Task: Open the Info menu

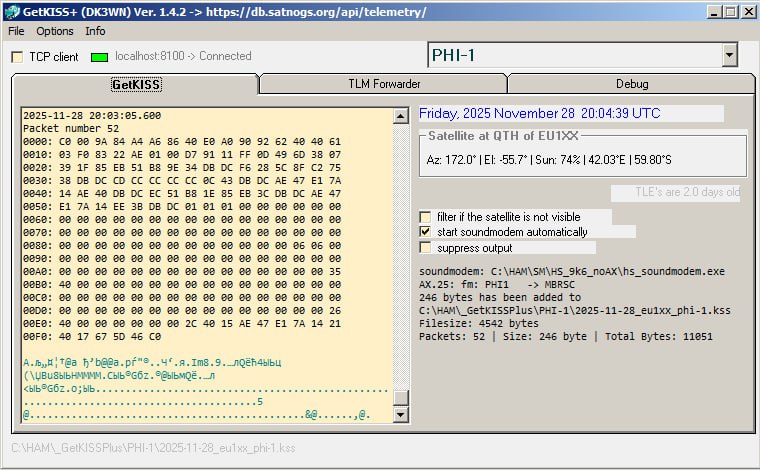Action: click(95, 31)
